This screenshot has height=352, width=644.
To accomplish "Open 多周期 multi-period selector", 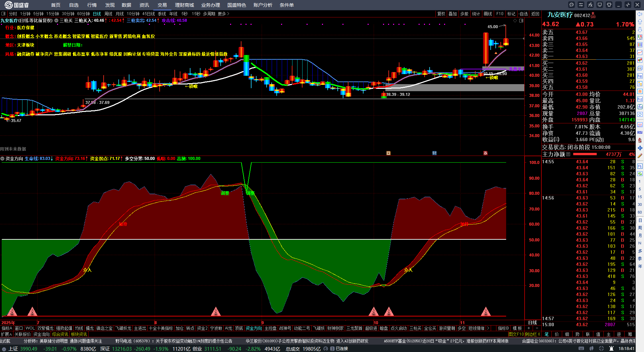I will [x=209, y=14].
